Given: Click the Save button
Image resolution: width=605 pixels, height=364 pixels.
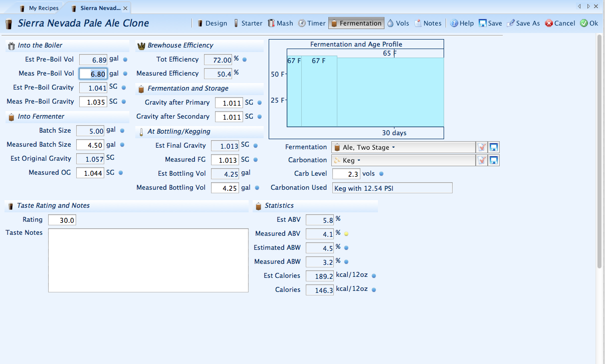Looking at the screenshot, I should [490, 23].
